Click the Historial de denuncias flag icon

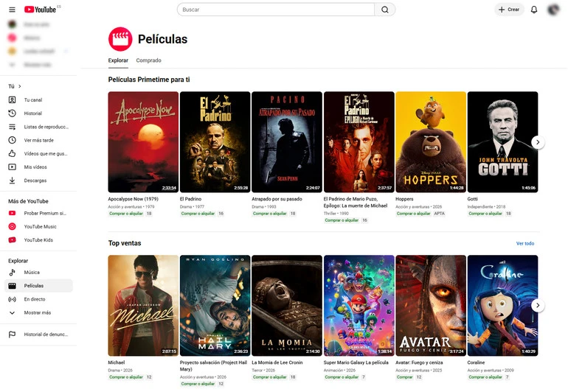pos(12,335)
